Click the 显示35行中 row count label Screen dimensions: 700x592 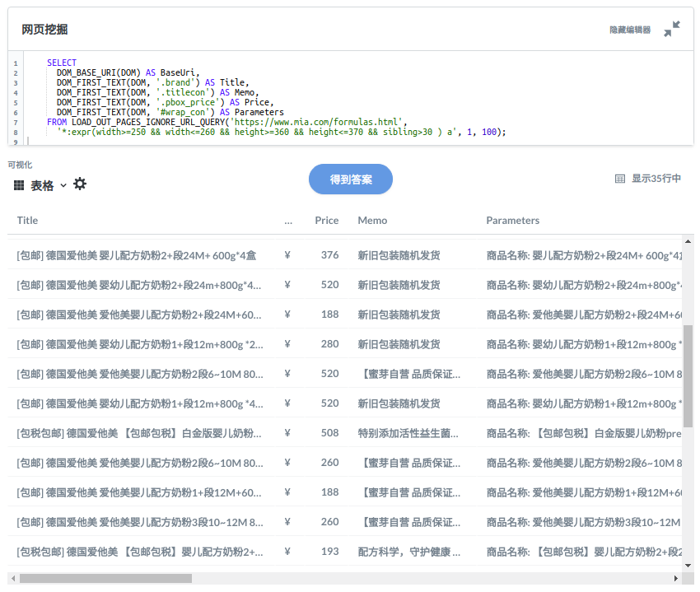[x=656, y=179]
